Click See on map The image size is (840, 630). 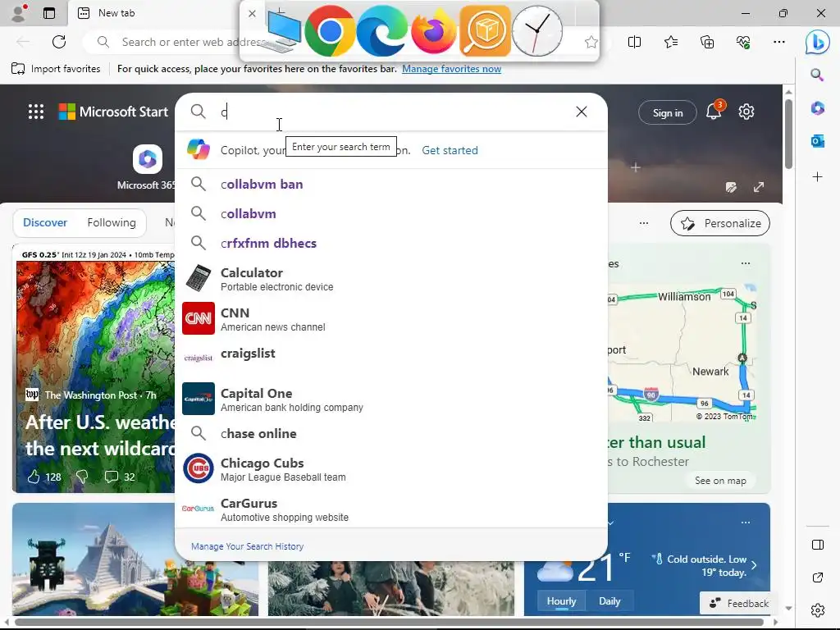click(720, 481)
